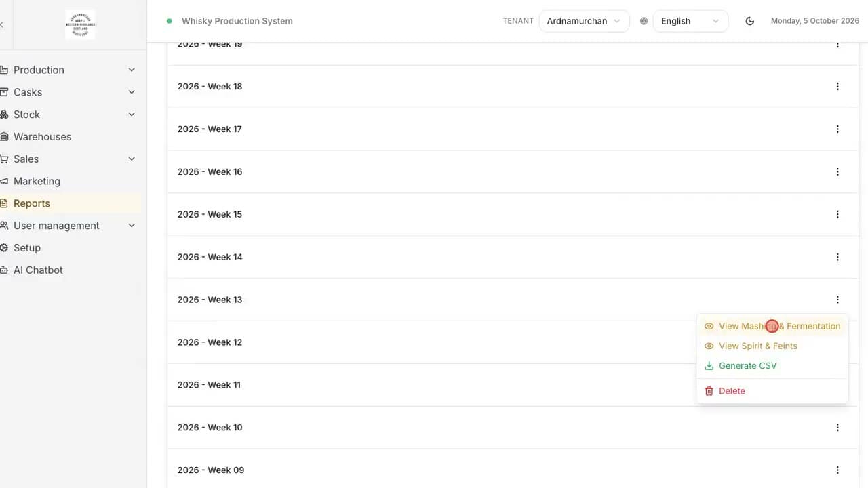Select View Spirit & Feints

(772, 346)
